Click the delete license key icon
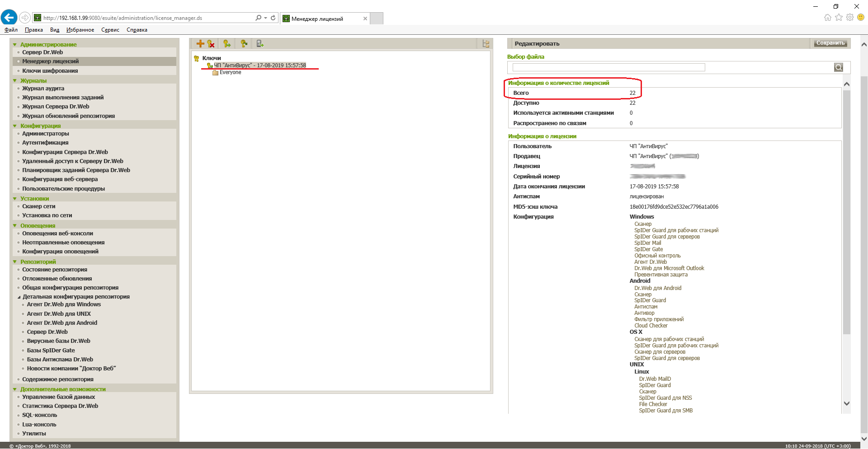Screen dimensions: 868x449 tap(211, 44)
